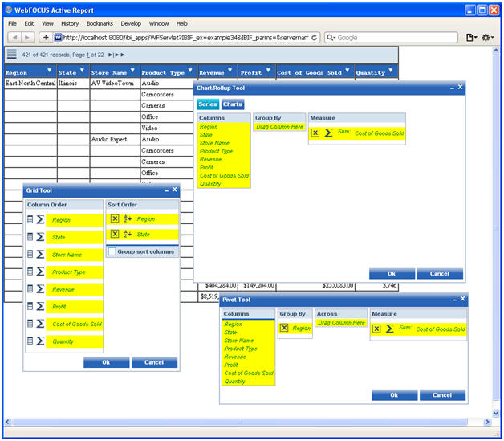Click Cancel in the Grid Tool
This screenshot has width=504, height=441.
point(154,362)
